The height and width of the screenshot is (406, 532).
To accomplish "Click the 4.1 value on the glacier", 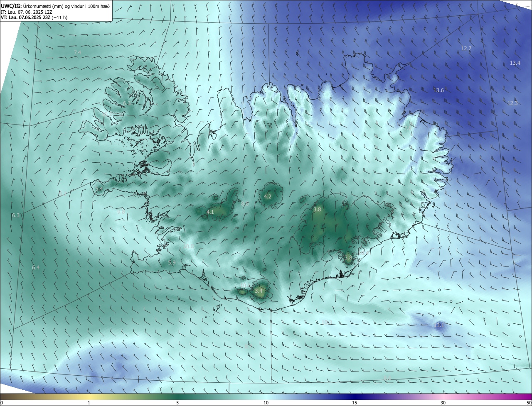I will pos(210,212).
